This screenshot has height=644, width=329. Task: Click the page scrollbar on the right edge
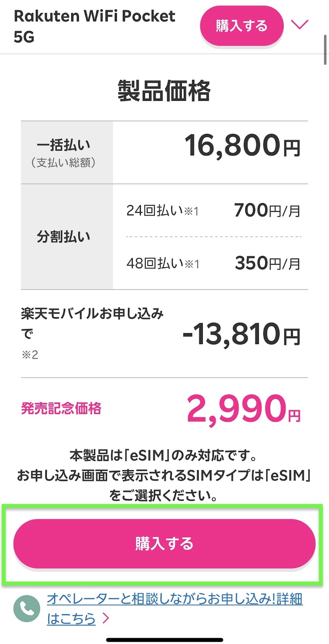(326, 50)
